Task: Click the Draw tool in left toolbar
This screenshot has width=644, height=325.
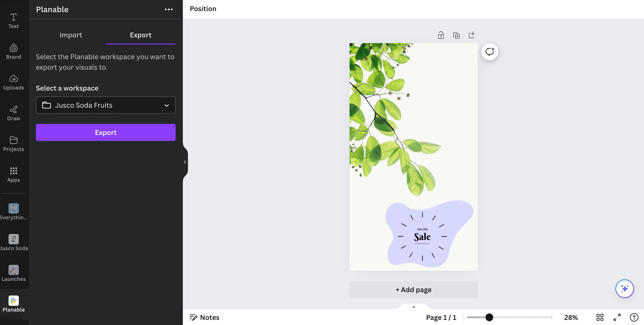Action: (14, 112)
